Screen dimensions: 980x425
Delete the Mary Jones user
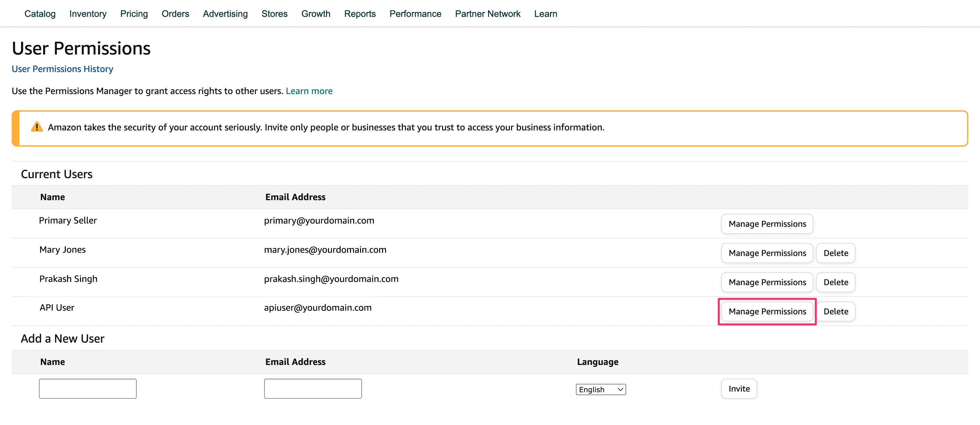coord(835,253)
